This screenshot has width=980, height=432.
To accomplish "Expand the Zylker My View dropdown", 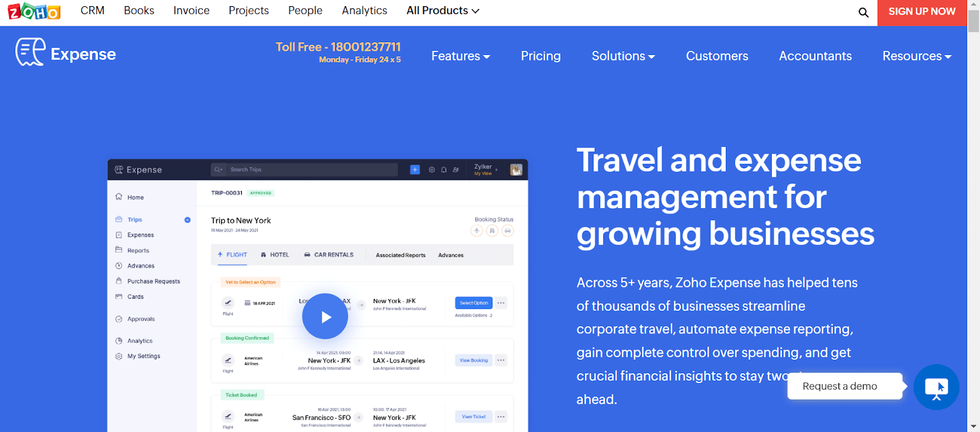I will [486, 169].
